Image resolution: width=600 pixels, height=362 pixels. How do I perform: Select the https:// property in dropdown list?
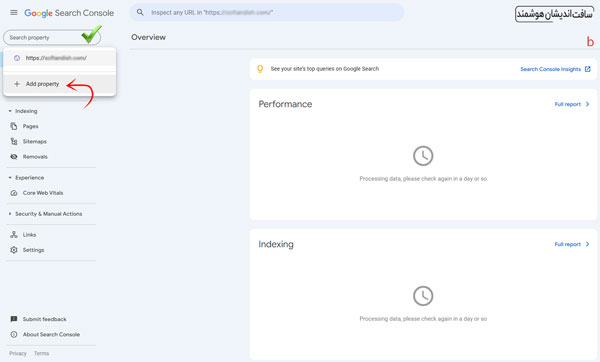point(60,58)
